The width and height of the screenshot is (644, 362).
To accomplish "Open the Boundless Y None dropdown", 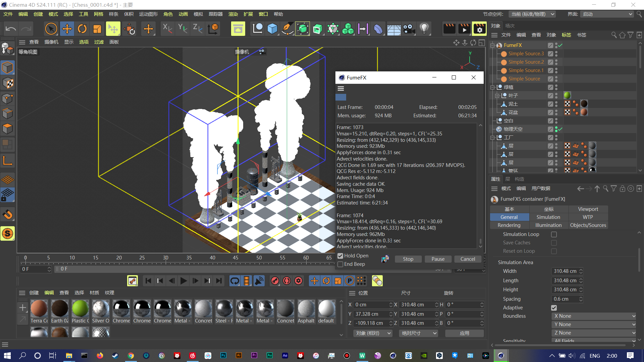I will 594,324.
